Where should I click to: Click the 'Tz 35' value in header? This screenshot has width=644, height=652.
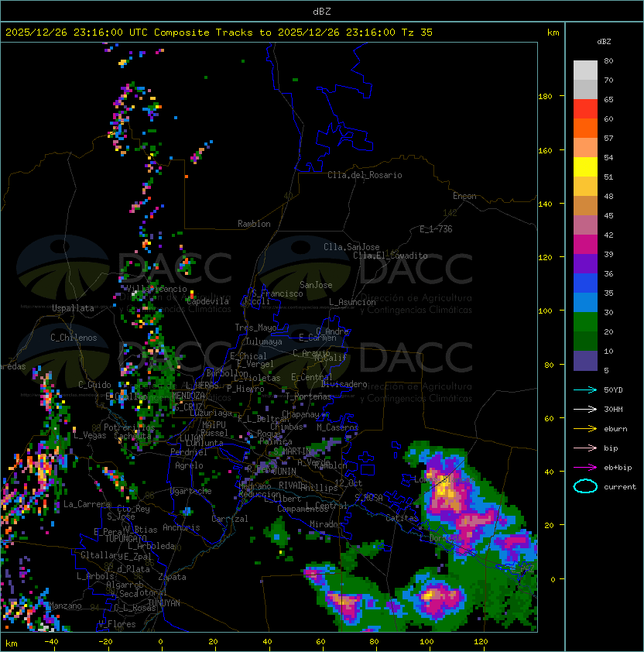coord(417,33)
